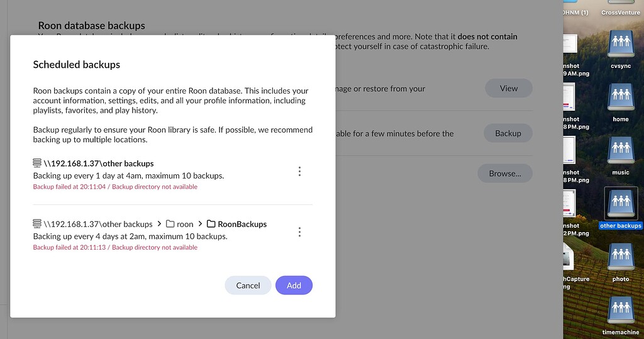
Task: Click the Backup button behind the dialog
Action: point(508,133)
